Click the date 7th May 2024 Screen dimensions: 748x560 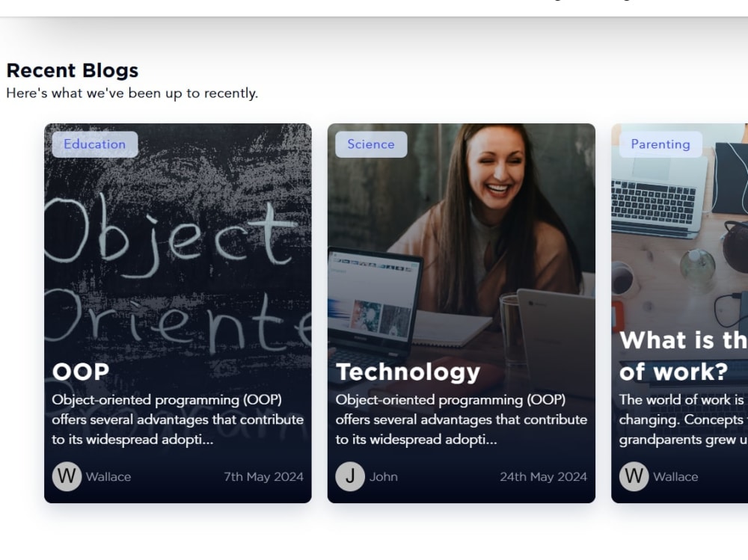(264, 476)
